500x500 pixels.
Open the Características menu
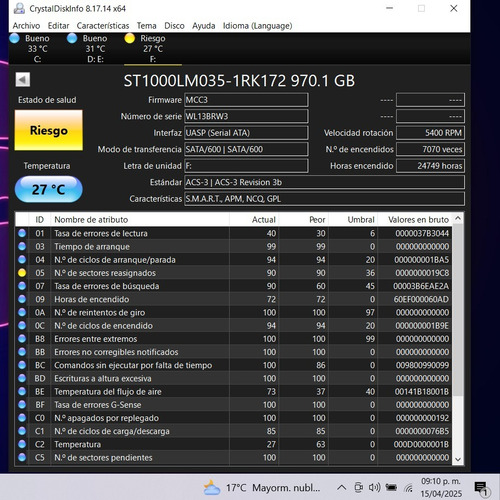click(x=103, y=26)
